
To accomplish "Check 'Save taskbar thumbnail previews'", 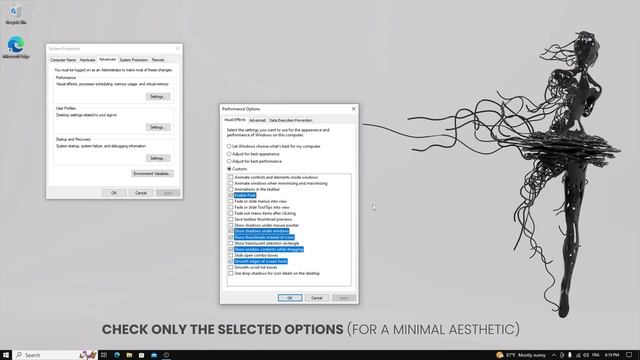I will coord(231,219).
